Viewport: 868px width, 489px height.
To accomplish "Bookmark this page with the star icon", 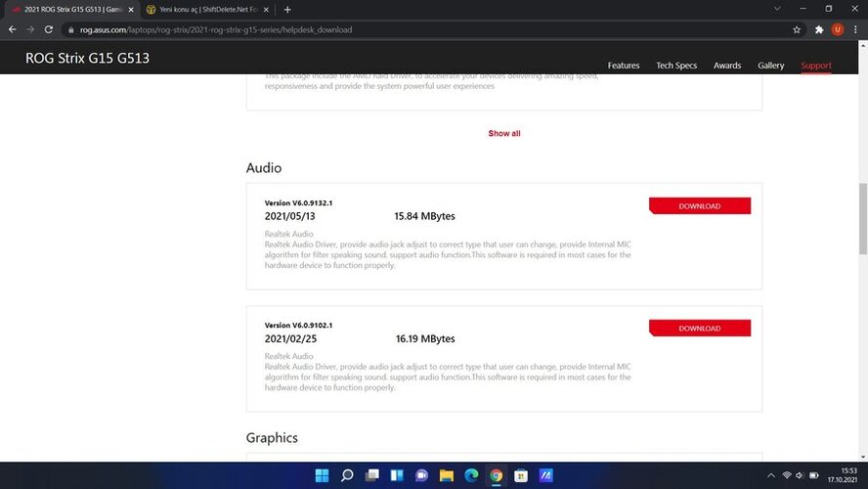I will 797,30.
